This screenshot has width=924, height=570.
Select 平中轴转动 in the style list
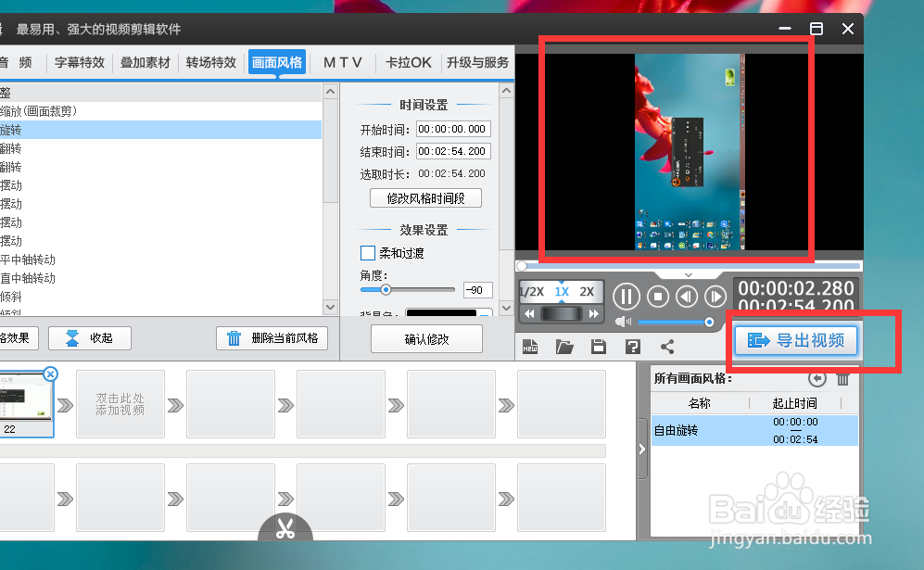(160, 260)
